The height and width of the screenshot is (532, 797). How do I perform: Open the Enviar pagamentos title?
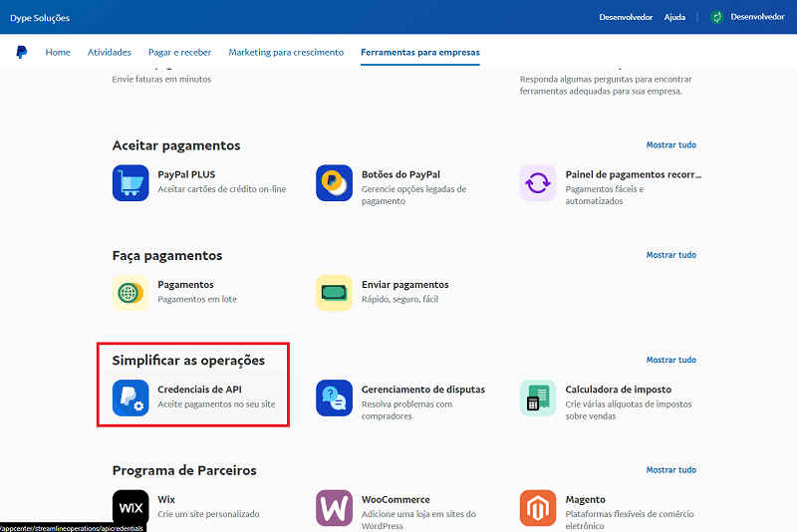405,285
